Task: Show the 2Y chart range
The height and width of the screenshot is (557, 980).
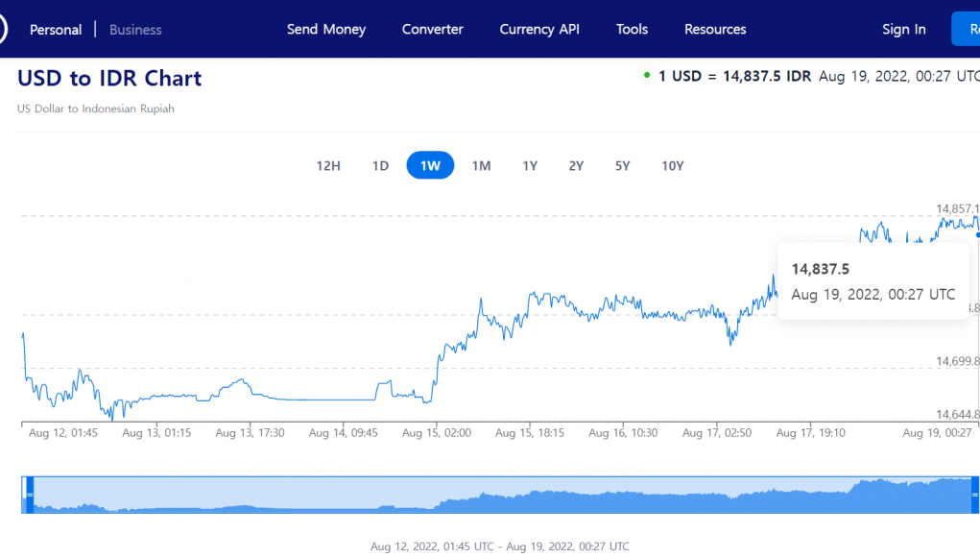Action: pos(576,165)
